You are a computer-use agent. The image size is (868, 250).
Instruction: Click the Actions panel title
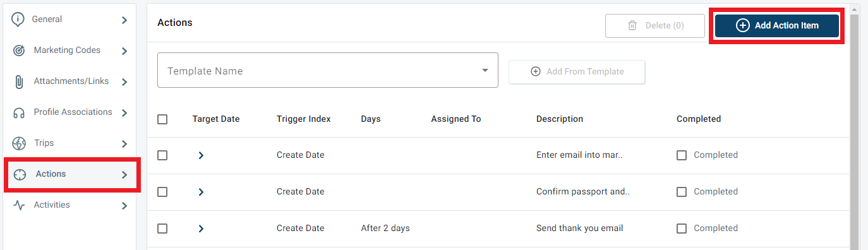point(175,23)
